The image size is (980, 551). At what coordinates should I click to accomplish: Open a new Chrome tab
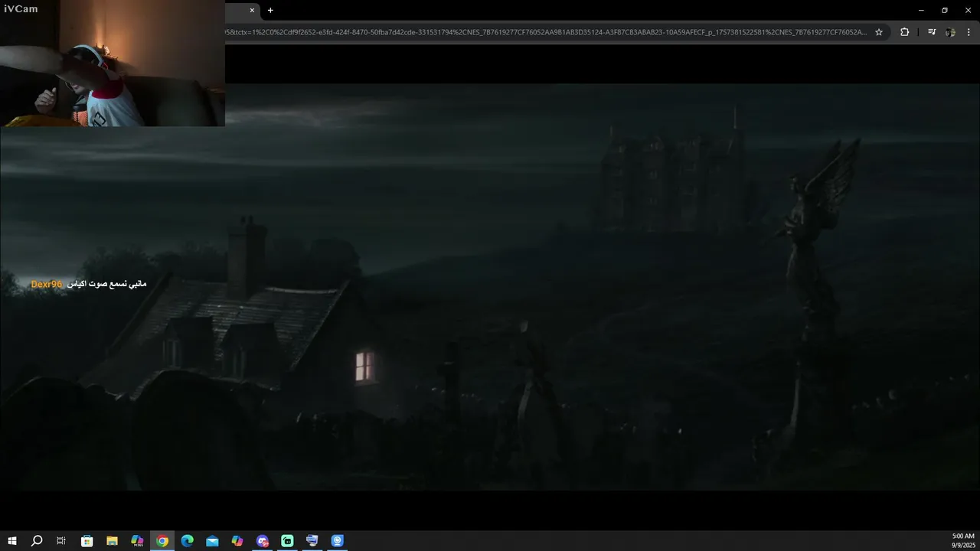point(270,10)
